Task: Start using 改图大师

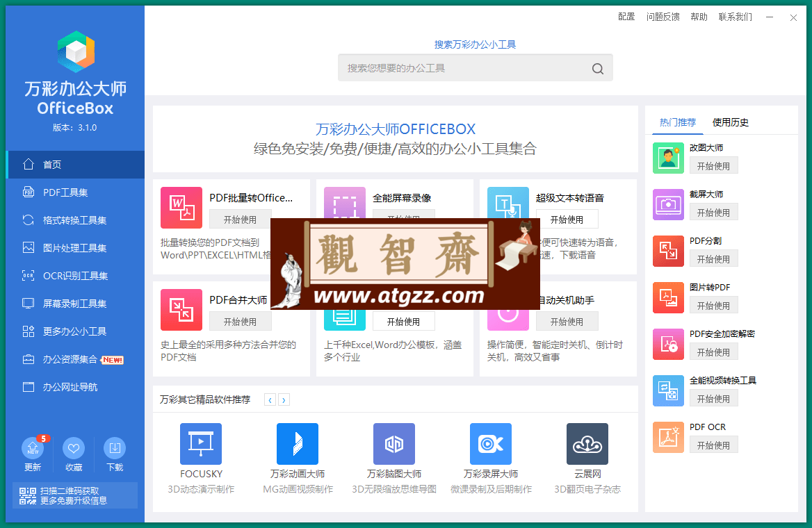Action: pos(713,165)
